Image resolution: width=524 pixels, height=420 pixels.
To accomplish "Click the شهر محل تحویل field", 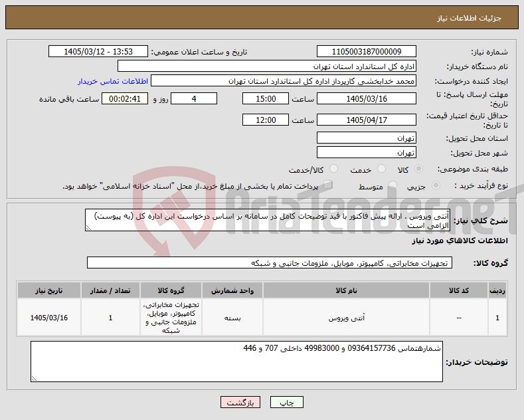I will pos(366,152).
